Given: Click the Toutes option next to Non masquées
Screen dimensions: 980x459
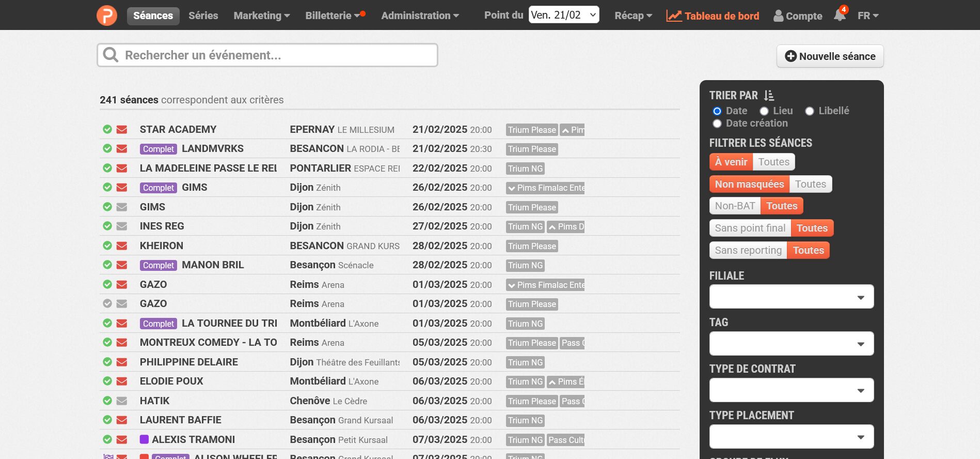Looking at the screenshot, I should [x=811, y=185].
